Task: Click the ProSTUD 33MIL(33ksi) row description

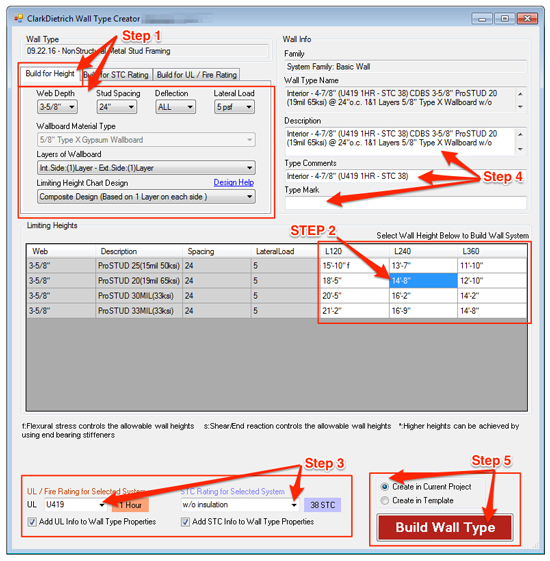Action: (139, 311)
